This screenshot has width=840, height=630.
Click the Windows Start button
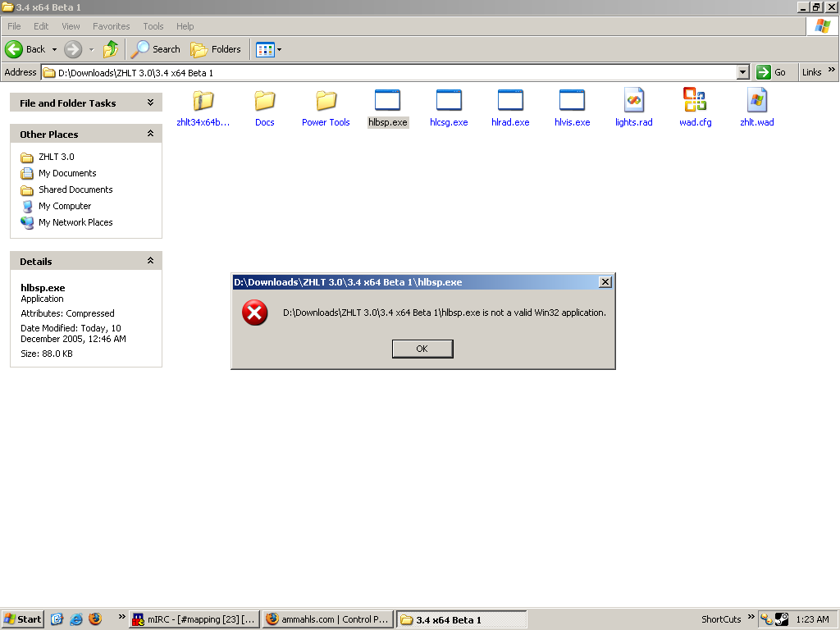(x=23, y=619)
